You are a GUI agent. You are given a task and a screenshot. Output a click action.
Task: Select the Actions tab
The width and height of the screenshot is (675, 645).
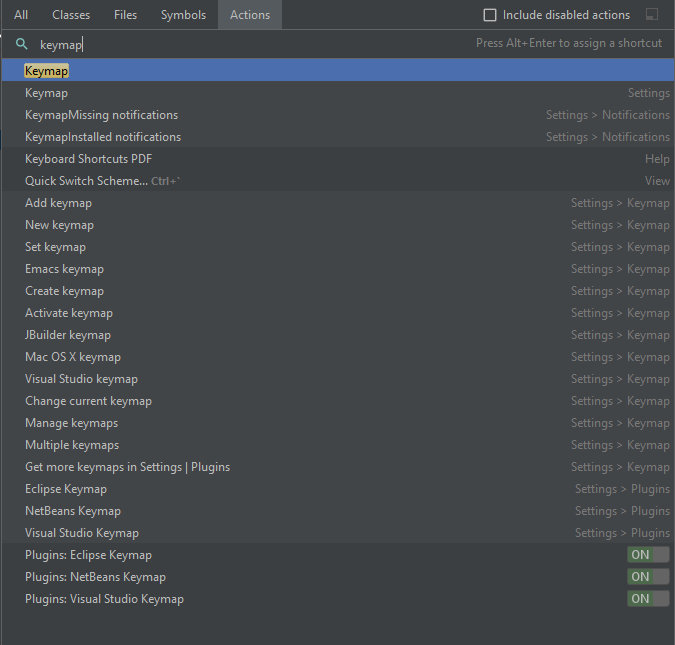coord(250,15)
